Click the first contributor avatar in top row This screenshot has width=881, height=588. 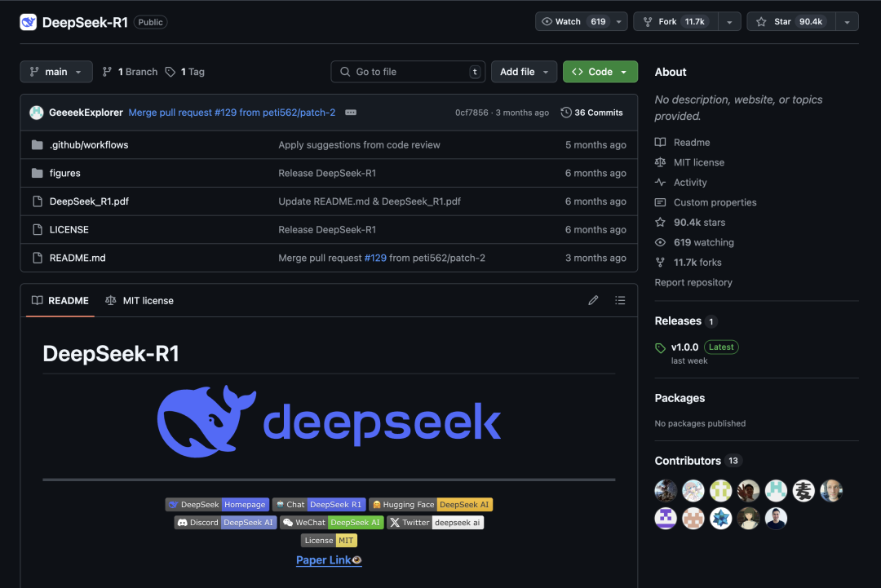[666, 490]
